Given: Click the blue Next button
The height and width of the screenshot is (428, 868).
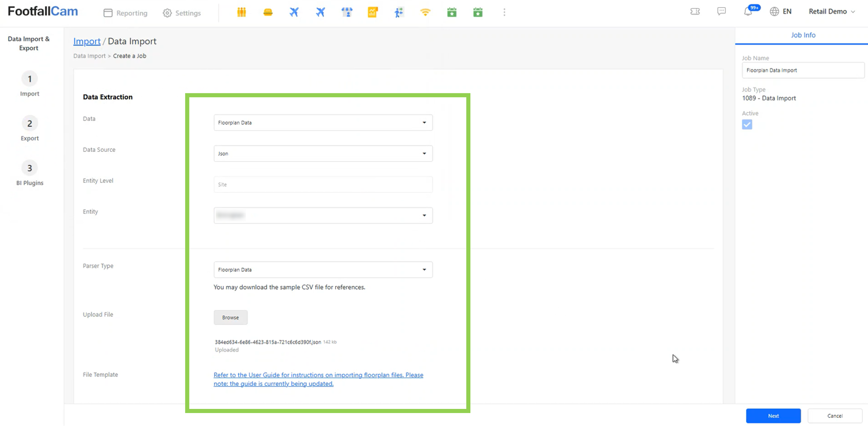Looking at the screenshot, I should (x=773, y=416).
